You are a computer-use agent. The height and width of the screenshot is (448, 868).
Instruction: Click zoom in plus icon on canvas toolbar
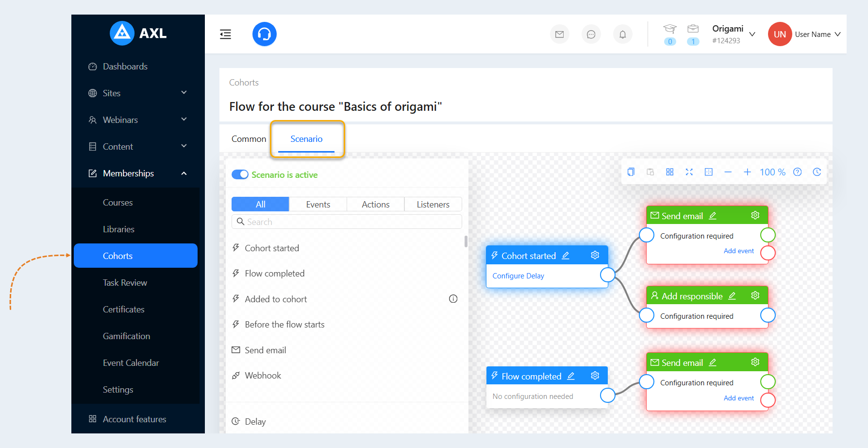click(748, 172)
